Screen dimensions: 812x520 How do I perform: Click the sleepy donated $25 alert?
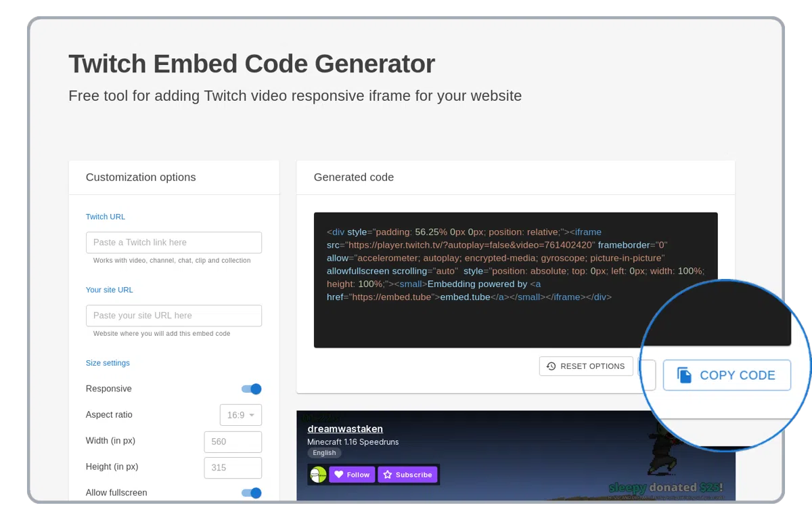664,487
